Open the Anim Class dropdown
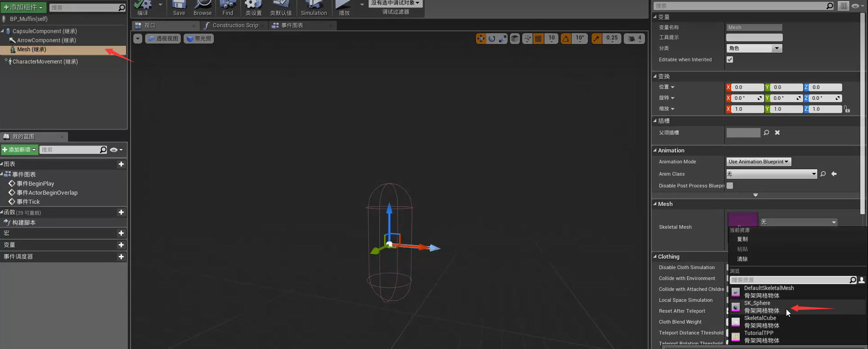The image size is (868, 349). (x=771, y=174)
